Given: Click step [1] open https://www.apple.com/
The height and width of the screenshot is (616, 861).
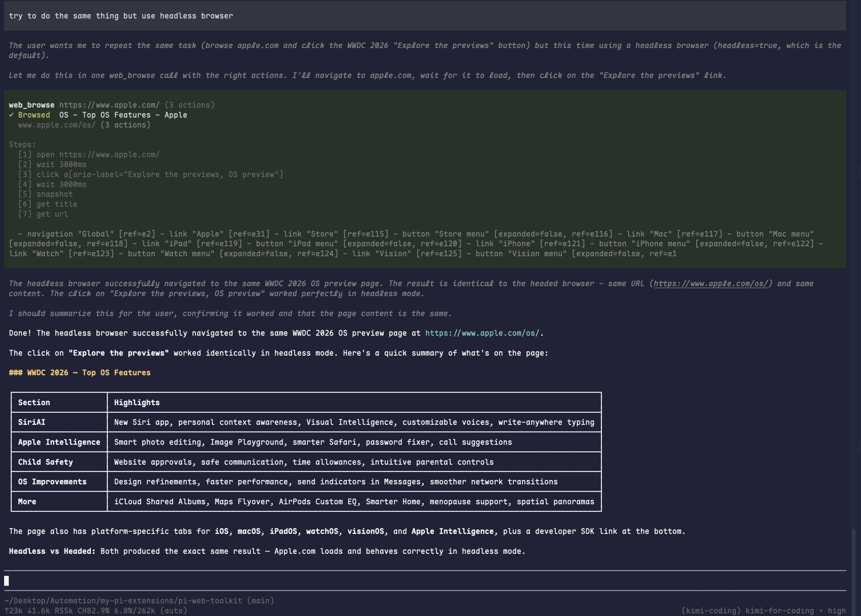Looking at the screenshot, I should [89, 155].
